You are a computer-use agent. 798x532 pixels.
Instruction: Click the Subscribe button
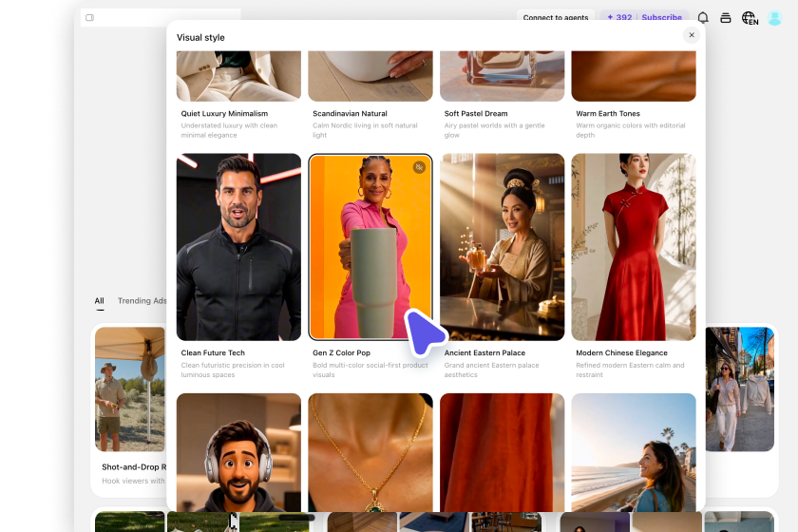coord(661,17)
